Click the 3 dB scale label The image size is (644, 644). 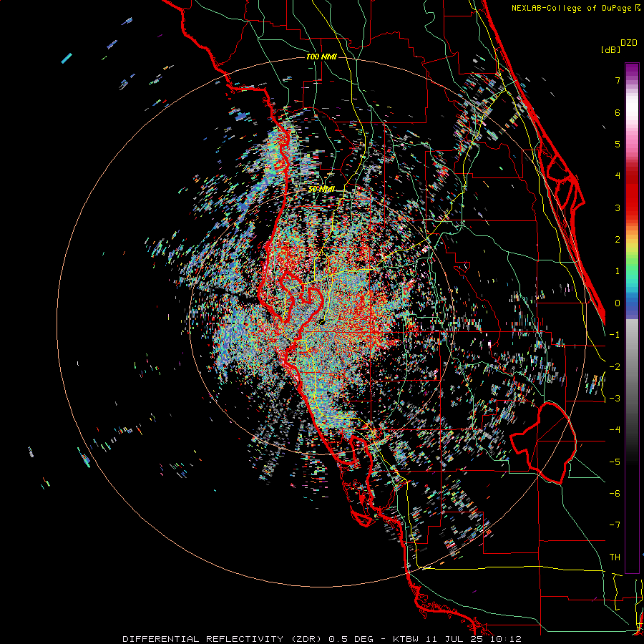(618, 208)
